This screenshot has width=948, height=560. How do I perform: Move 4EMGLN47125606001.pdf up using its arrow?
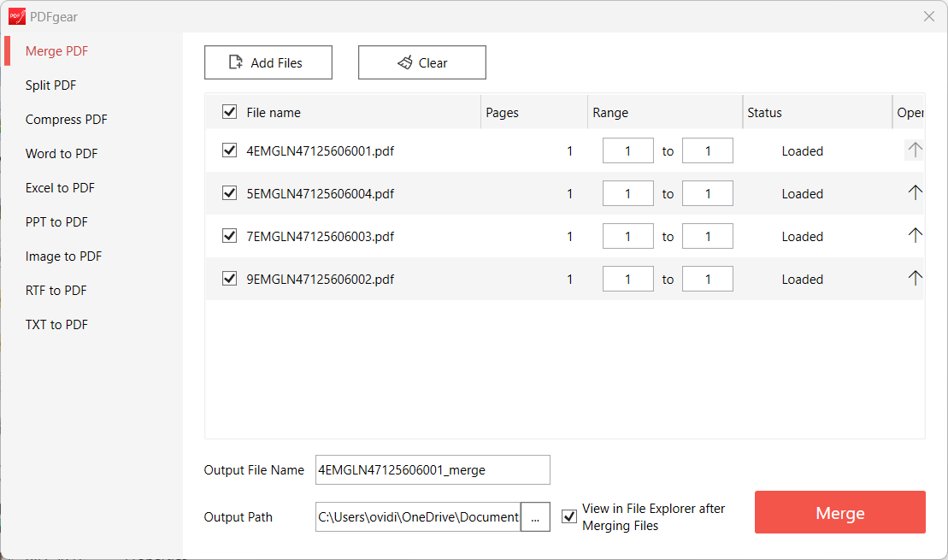pyautogui.click(x=915, y=150)
